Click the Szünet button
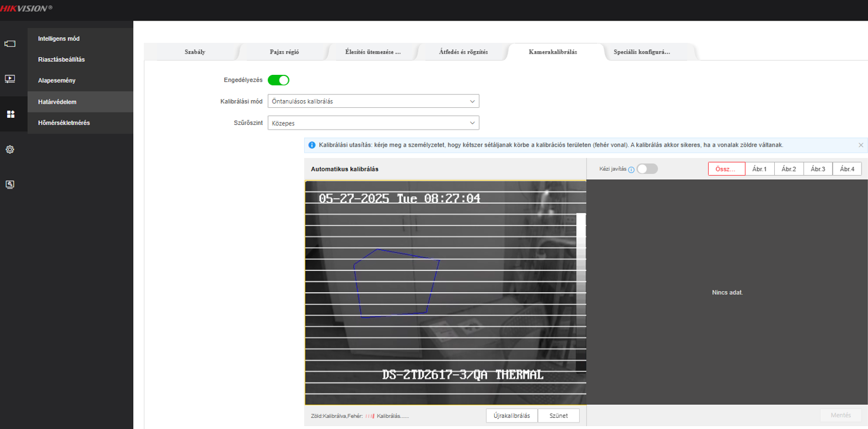 click(558, 415)
